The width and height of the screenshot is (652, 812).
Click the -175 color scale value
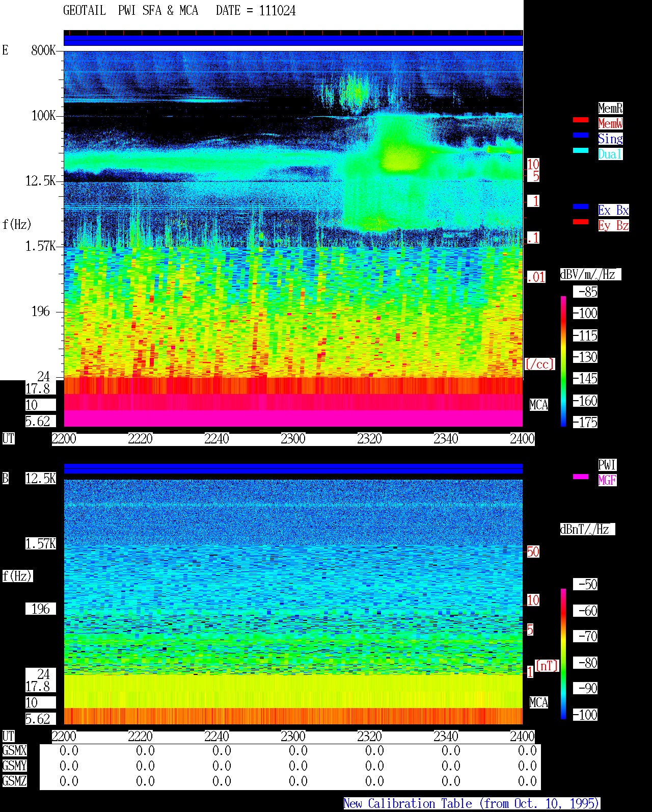tap(585, 422)
